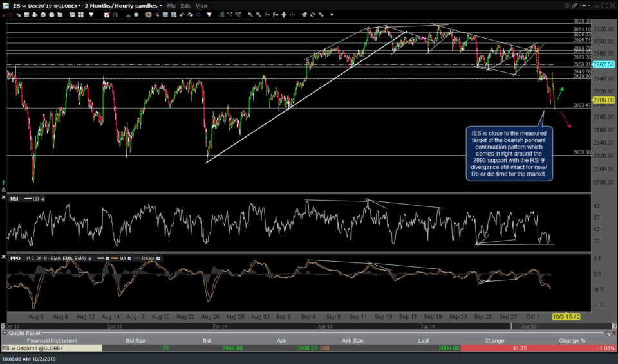Screen dimensions: 618x364
Task: Click the cyan 2962.50 price label
Action: [603, 64]
